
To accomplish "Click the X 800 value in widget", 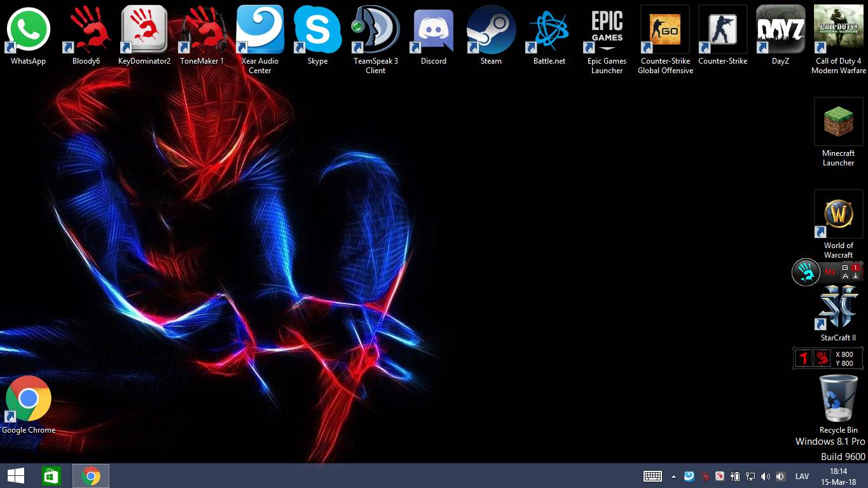I will coord(844,354).
